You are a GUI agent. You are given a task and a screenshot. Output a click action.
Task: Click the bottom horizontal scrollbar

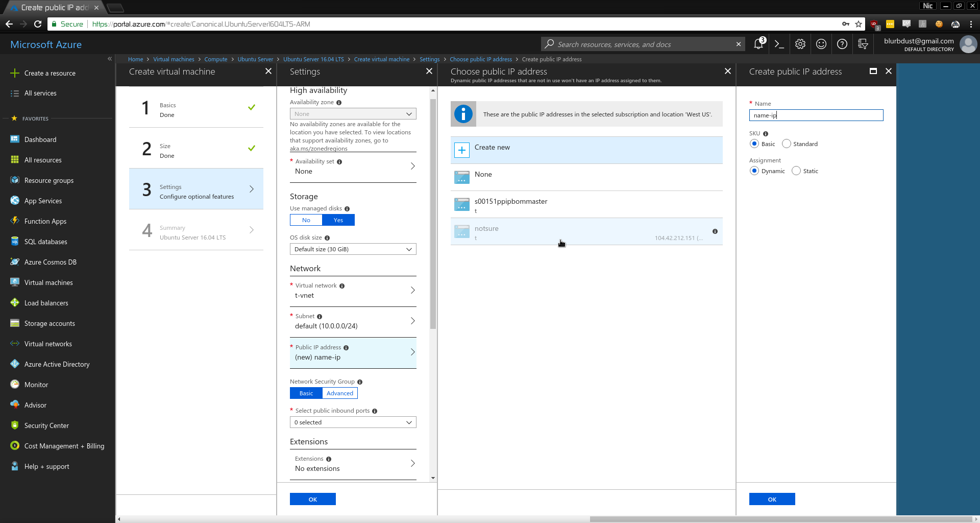click(781, 519)
